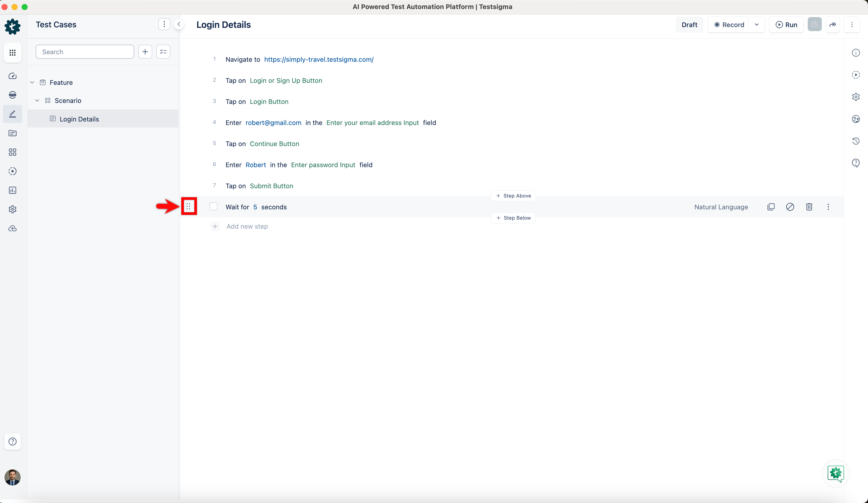Open the folder card icon in left sidebar
Screen dimensions: 868x503
click(x=12, y=133)
